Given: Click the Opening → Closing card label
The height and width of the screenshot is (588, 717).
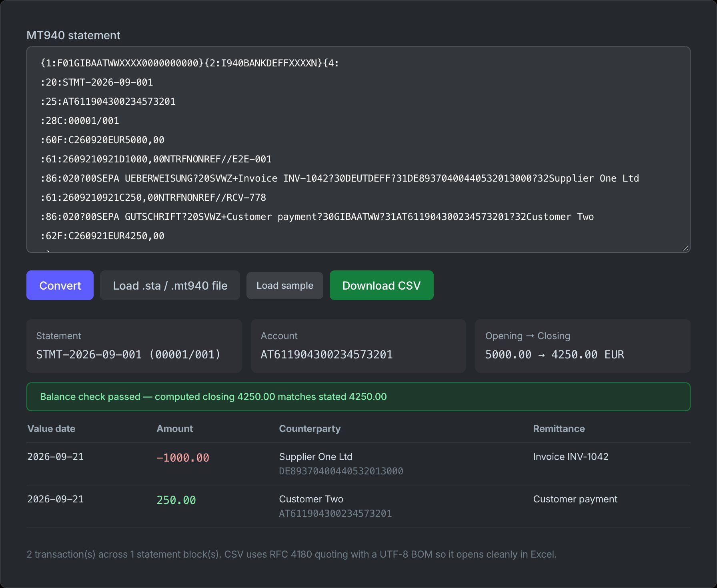Looking at the screenshot, I should (527, 336).
